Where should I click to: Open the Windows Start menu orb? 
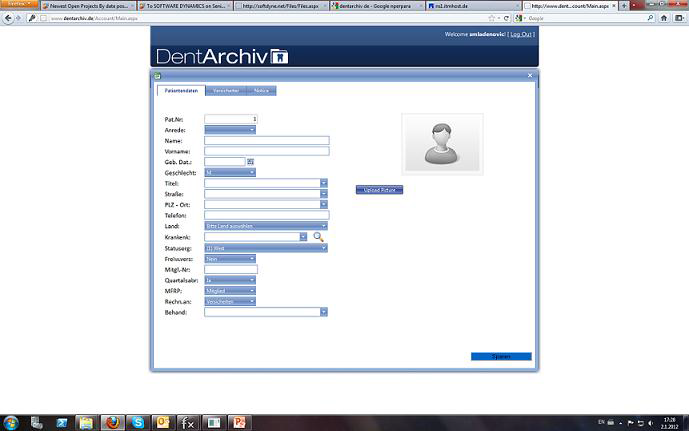[11, 423]
